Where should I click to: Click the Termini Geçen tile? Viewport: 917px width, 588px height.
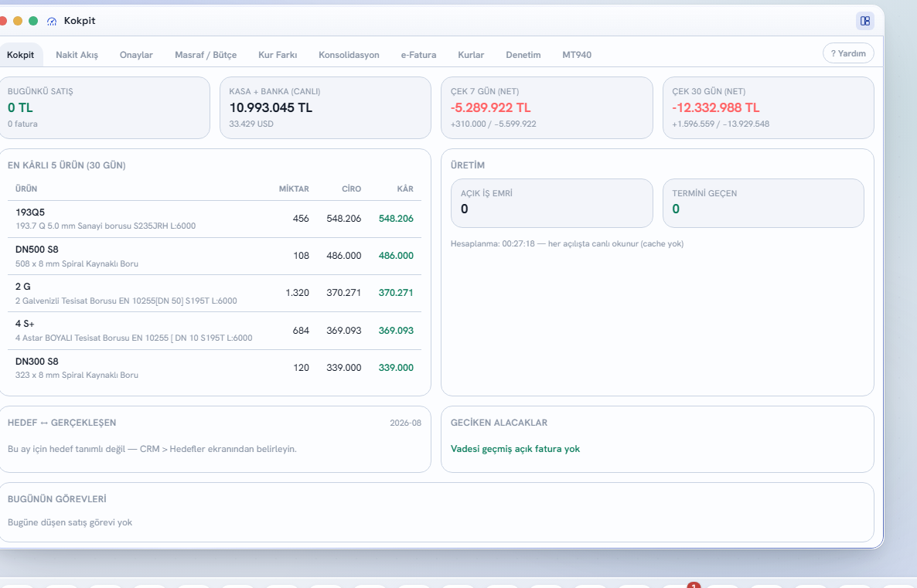pos(763,202)
